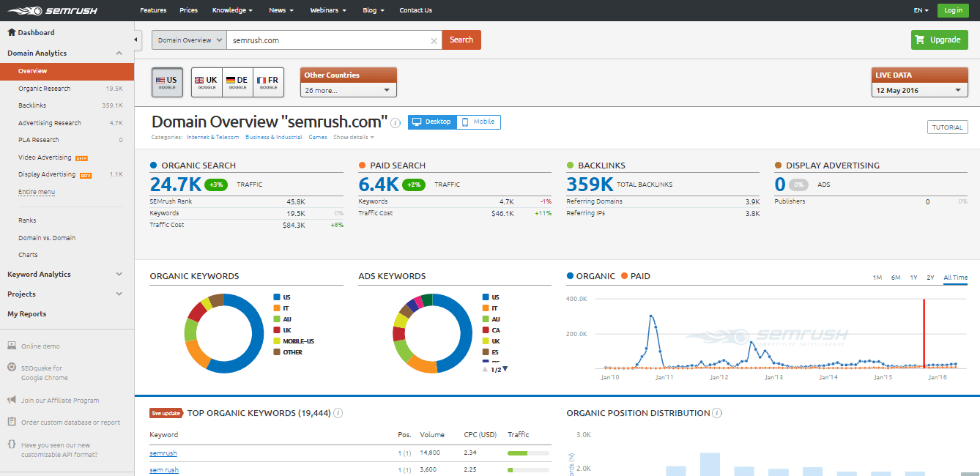Open the 'semrush' keyword link

pyautogui.click(x=163, y=454)
